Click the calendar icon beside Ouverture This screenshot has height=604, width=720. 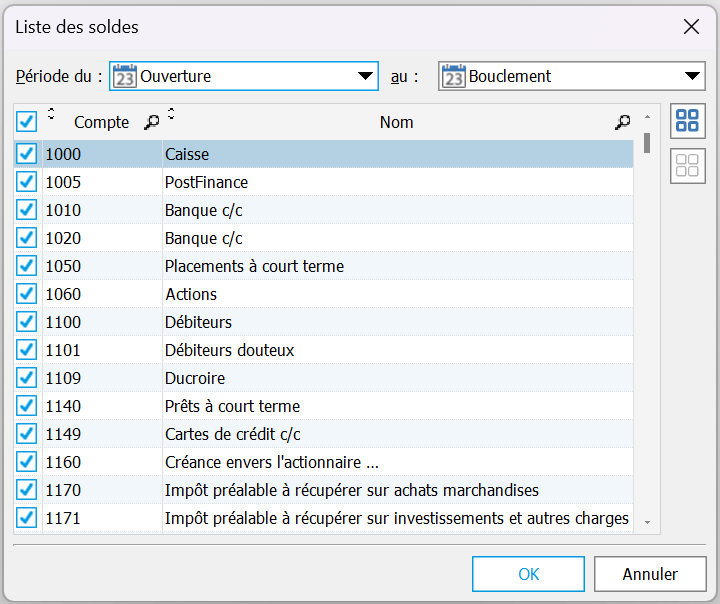124,76
